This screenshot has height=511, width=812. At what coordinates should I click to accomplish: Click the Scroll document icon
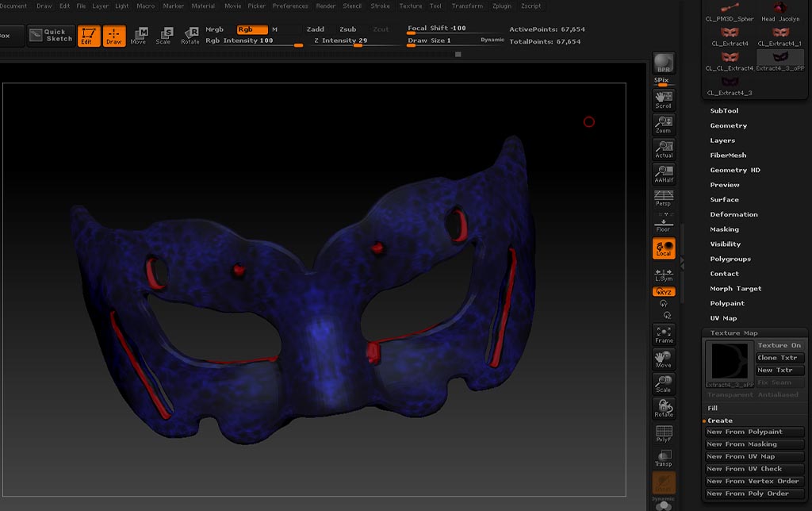(664, 100)
